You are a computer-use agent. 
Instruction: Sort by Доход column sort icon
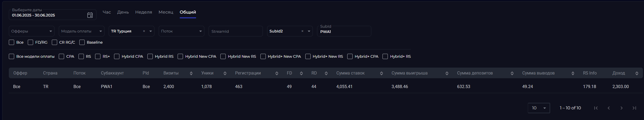637,73
